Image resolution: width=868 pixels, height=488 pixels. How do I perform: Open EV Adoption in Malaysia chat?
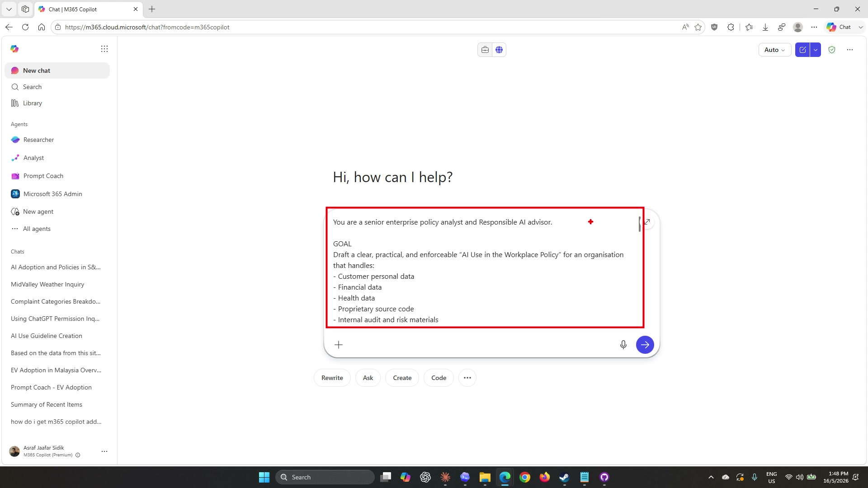click(x=57, y=370)
